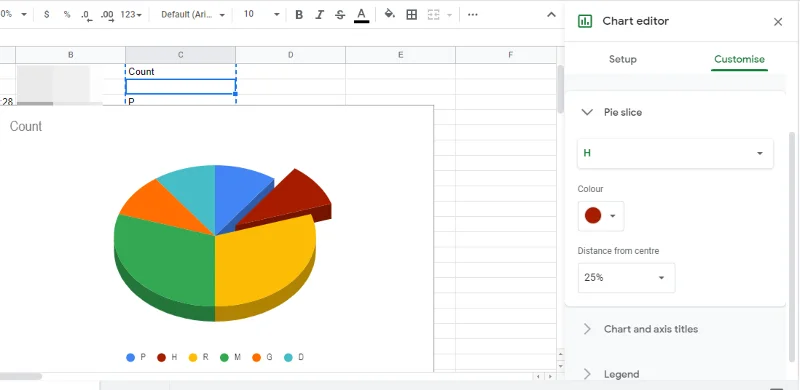Click the chart title Count

click(26, 127)
